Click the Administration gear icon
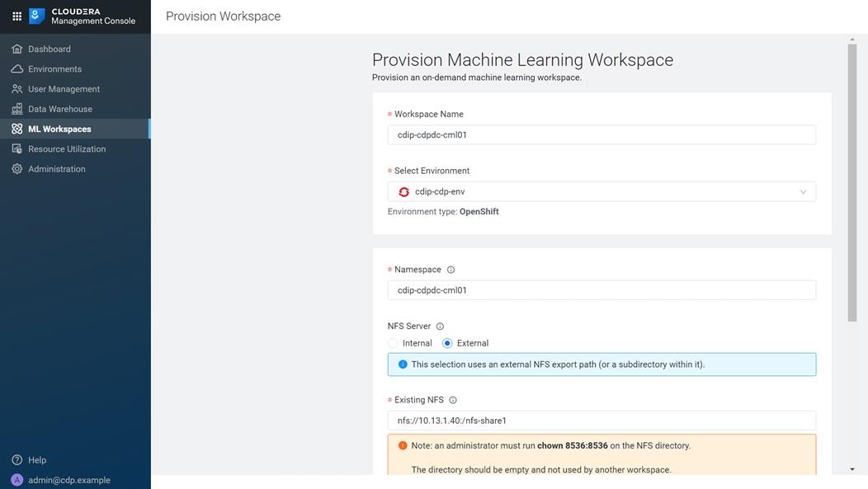Viewport: 868px width, 489px height. tap(17, 169)
